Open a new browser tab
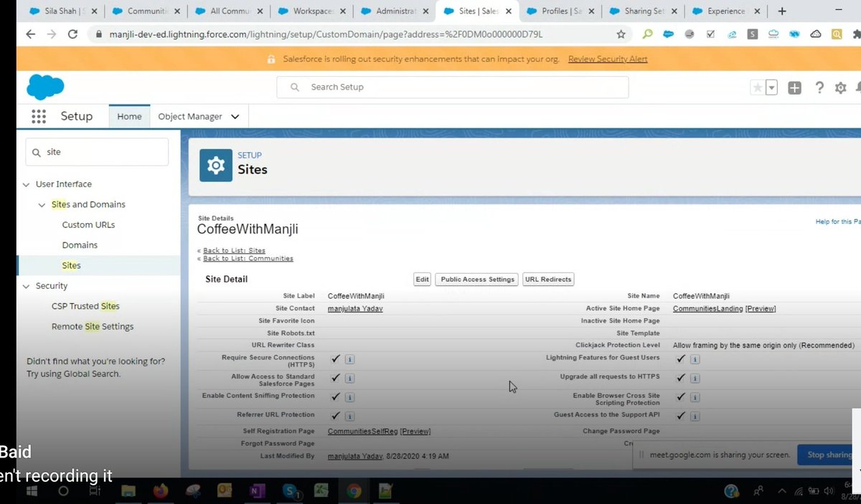861x504 pixels. tap(782, 11)
